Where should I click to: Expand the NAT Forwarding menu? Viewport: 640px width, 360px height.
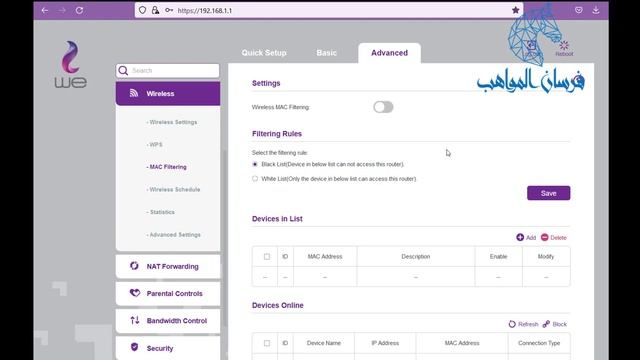pyautogui.click(x=168, y=267)
